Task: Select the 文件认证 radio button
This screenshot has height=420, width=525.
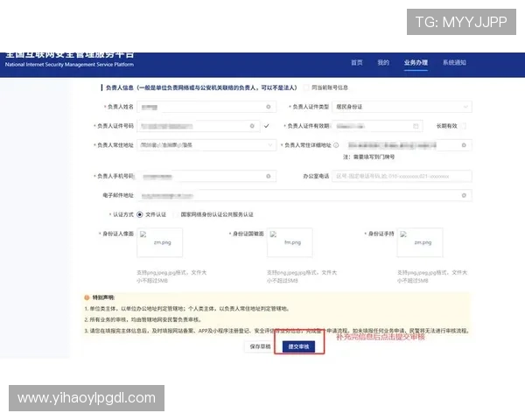Action: [x=140, y=214]
